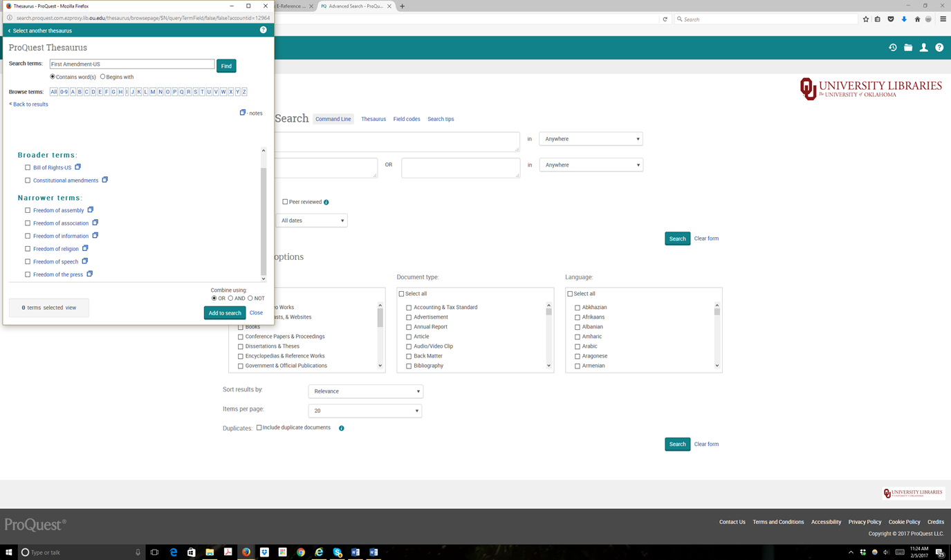Check the Freedom of religion checkbox
The height and width of the screenshot is (560, 951).
[x=28, y=249]
